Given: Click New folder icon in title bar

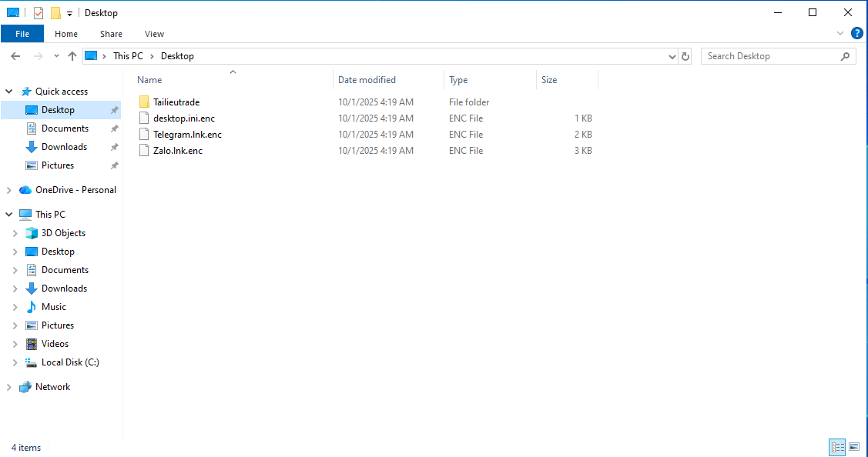Looking at the screenshot, I should coord(55,13).
